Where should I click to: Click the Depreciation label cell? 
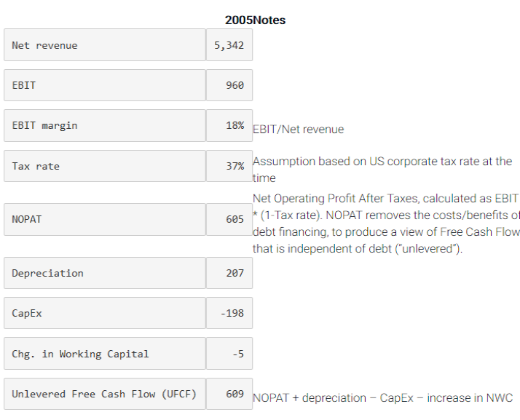(x=105, y=273)
